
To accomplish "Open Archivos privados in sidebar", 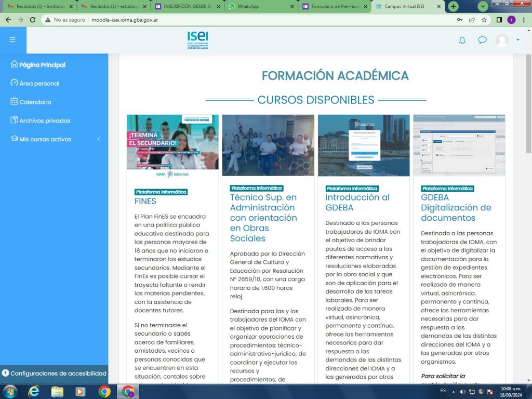I will pyautogui.click(x=41, y=121).
